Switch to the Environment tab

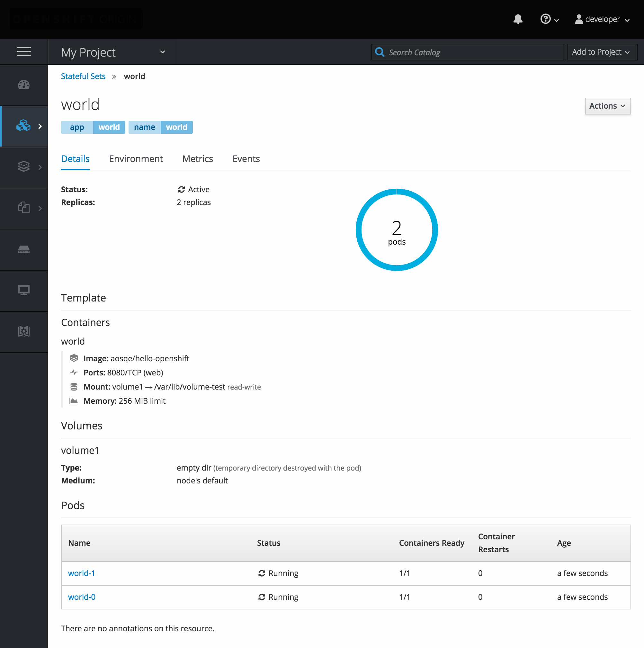[x=136, y=158]
